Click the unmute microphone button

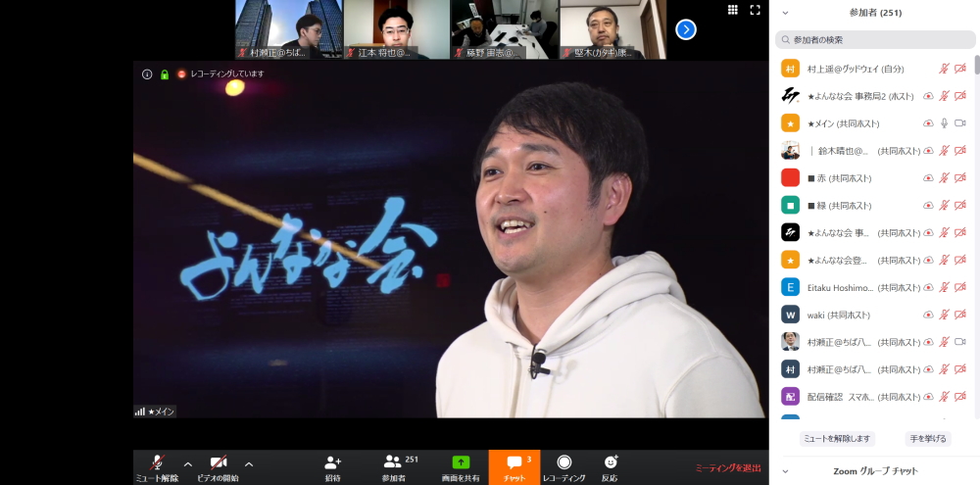[157, 467]
